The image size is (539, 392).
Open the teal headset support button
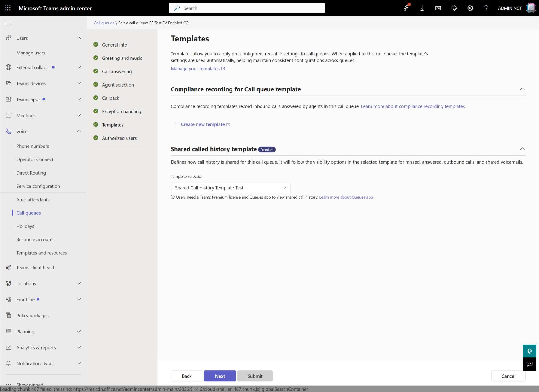click(529, 351)
